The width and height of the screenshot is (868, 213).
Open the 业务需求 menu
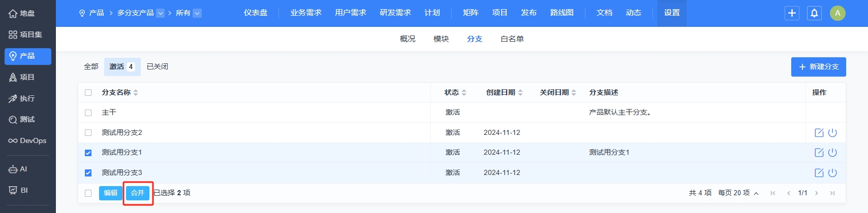click(306, 13)
